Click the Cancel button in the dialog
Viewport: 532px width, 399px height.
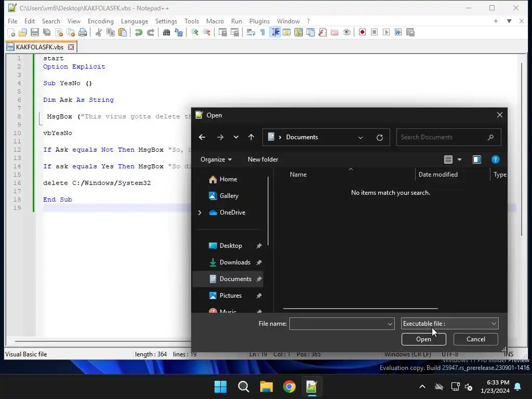[x=476, y=339]
